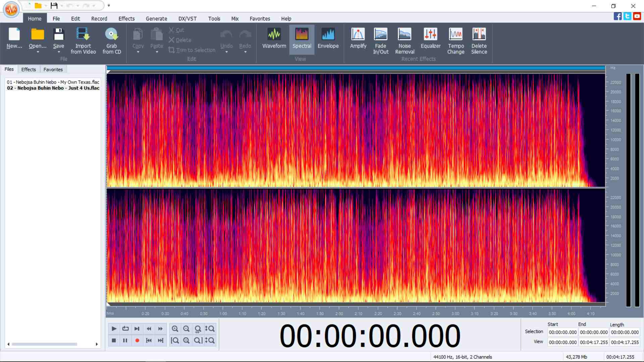Open Quick Access Toolbar customize arrow
This screenshot has height=362, width=644.
point(109,5)
